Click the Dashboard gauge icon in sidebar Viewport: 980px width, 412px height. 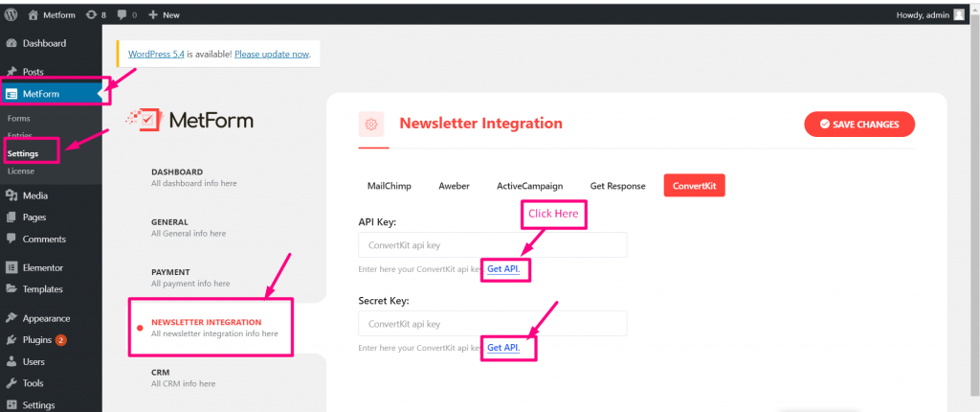(11, 44)
